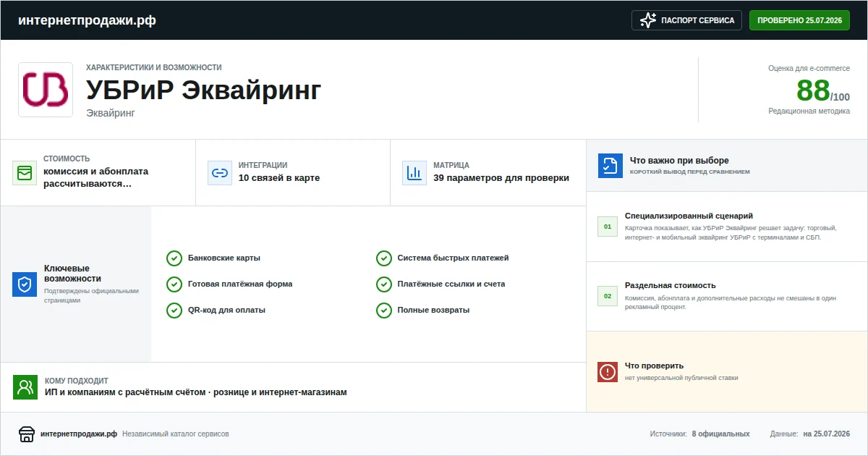Screen dimensions: 868x456
Task: Select the Готовая платёжная форма feature text
Action: [x=240, y=284]
